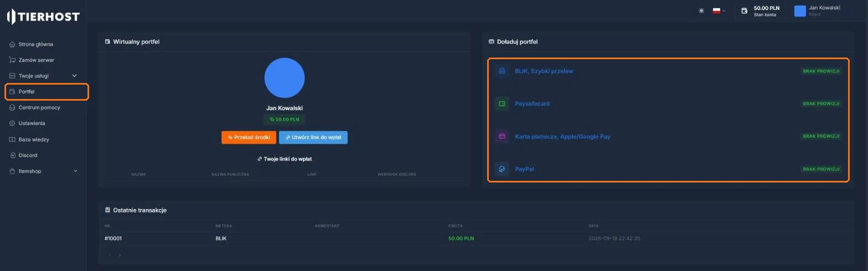Click the user avatar in top bar
868x271 pixels.
(x=800, y=11)
